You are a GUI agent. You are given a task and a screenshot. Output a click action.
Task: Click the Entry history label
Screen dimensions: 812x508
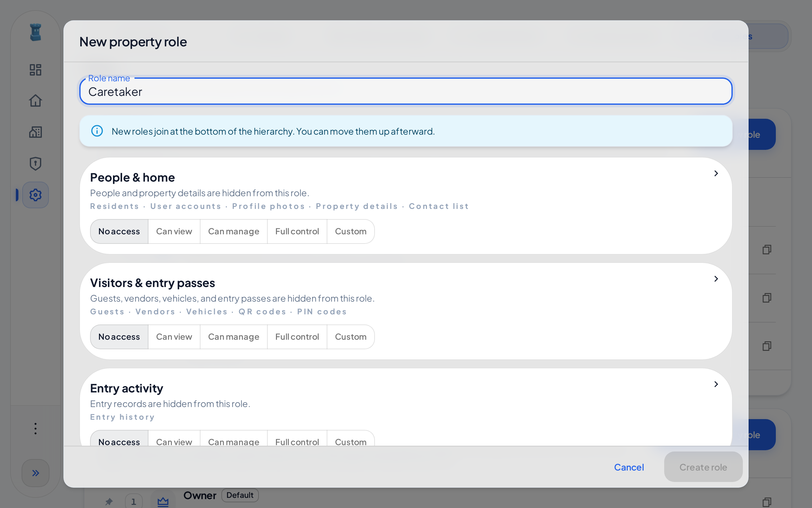[122, 417]
